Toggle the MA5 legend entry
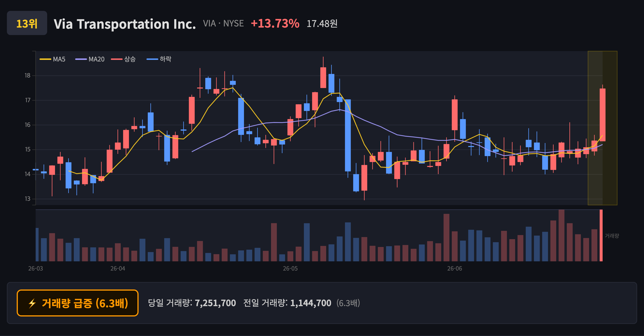 click(x=53, y=59)
